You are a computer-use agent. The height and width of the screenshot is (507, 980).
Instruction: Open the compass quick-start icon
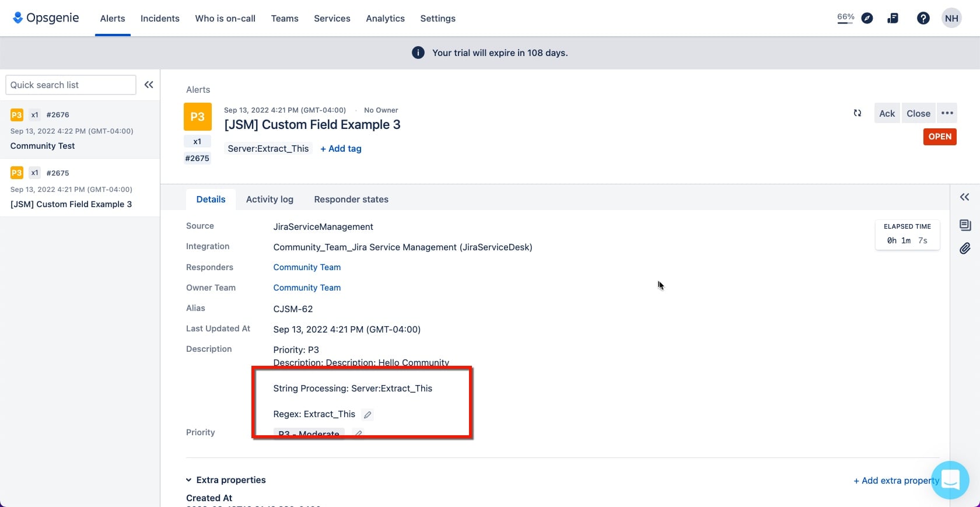pos(867,18)
